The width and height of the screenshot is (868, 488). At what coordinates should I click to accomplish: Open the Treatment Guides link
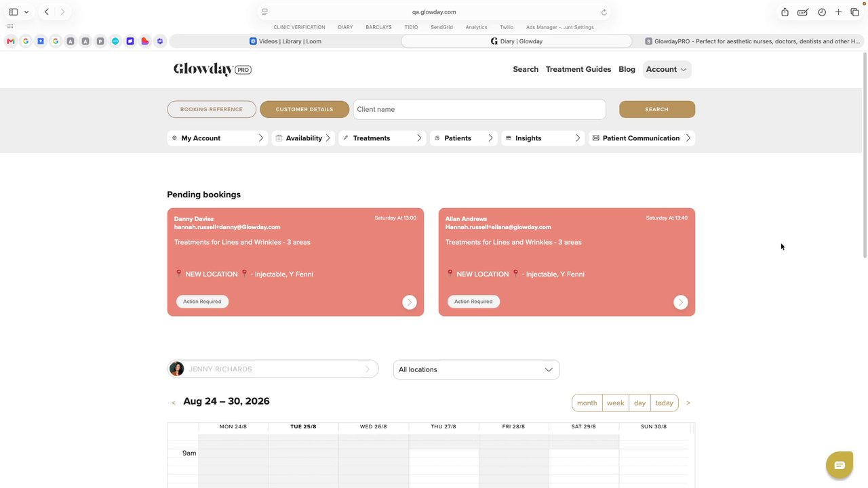[578, 69]
